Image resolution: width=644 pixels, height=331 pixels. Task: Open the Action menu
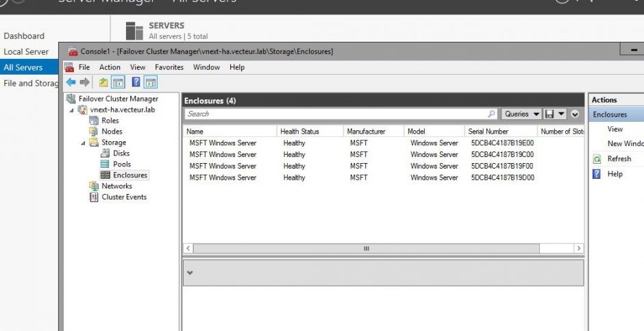[x=110, y=67]
